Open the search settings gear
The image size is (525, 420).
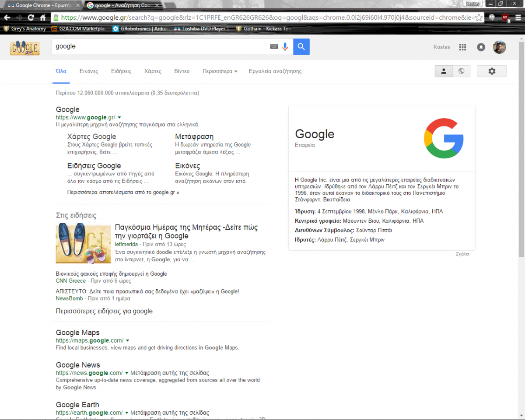[492, 71]
